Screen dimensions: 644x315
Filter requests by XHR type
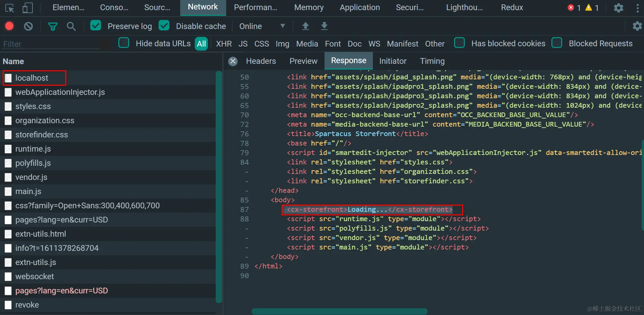click(x=224, y=44)
